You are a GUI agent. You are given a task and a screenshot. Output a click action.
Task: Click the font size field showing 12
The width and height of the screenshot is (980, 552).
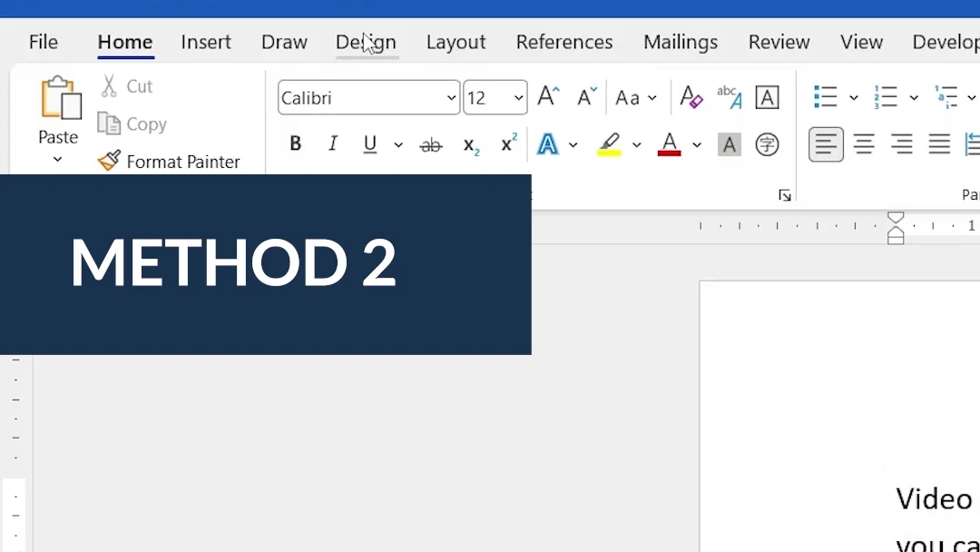[x=487, y=97]
